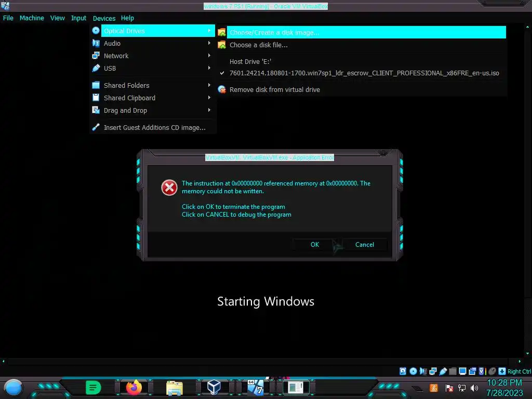Click the hard disk status bar indicator
This screenshot has height=399, width=532.
pos(403,371)
